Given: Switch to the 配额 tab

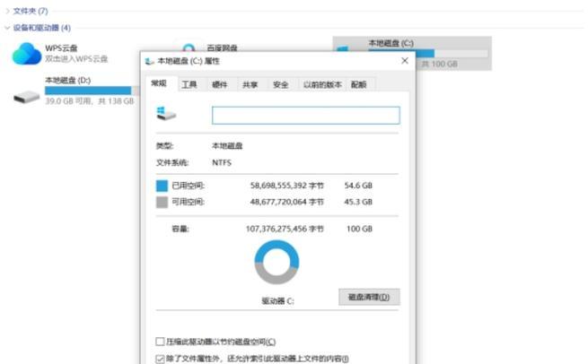Looking at the screenshot, I should [359, 84].
